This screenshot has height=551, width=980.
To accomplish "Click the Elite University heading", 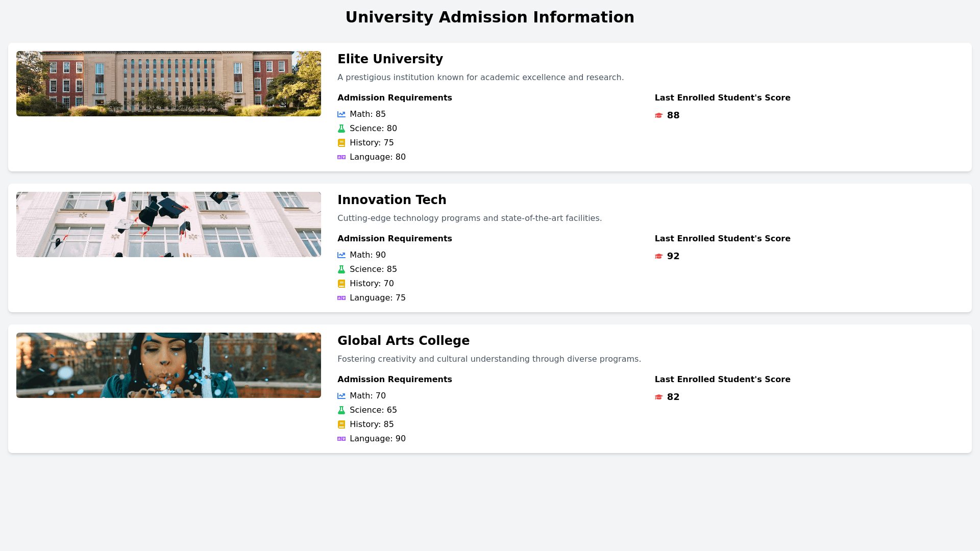I will (390, 59).
